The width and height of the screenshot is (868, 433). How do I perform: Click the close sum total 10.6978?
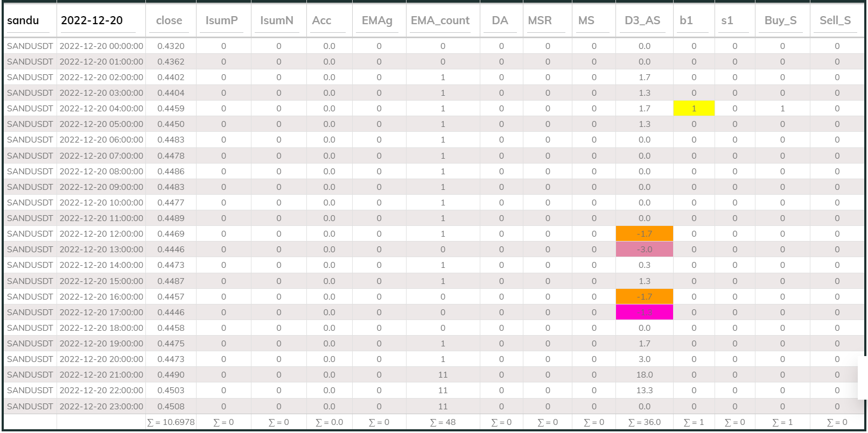[171, 422]
